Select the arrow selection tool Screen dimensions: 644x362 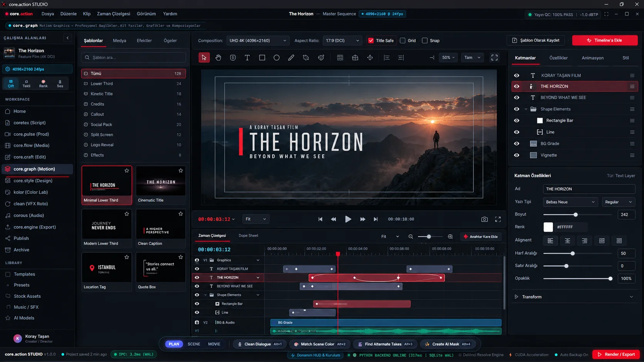pyautogui.click(x=204, y=58)
